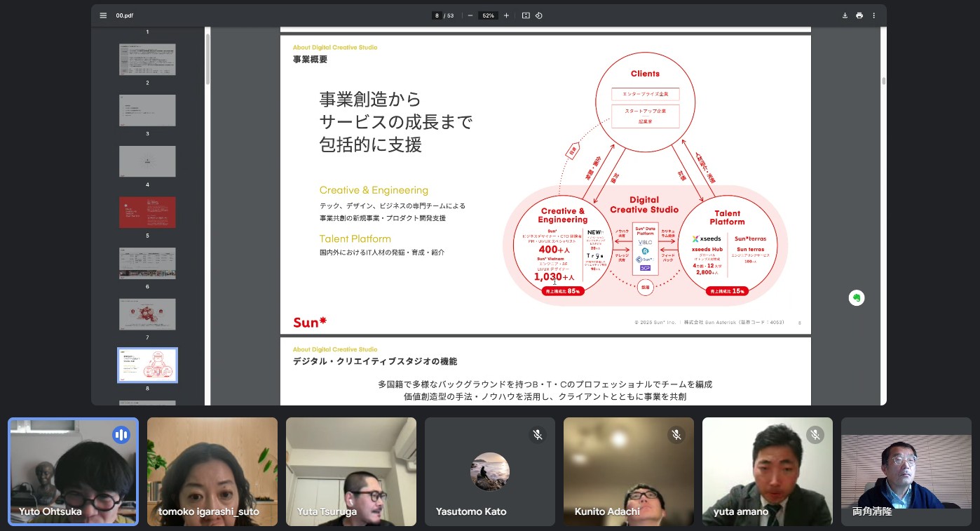Select the highlighted page 8 thumbnail
The height and width of the screenshot is (531, 980).
[147, 365]
